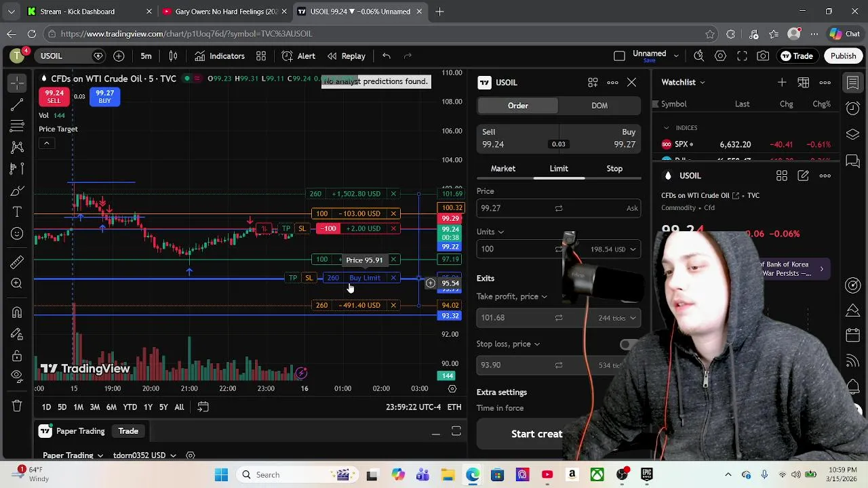This screenshot has height=488, width=868.
Task: Open the candlestick chart style menu
Action: pos(173,56)
